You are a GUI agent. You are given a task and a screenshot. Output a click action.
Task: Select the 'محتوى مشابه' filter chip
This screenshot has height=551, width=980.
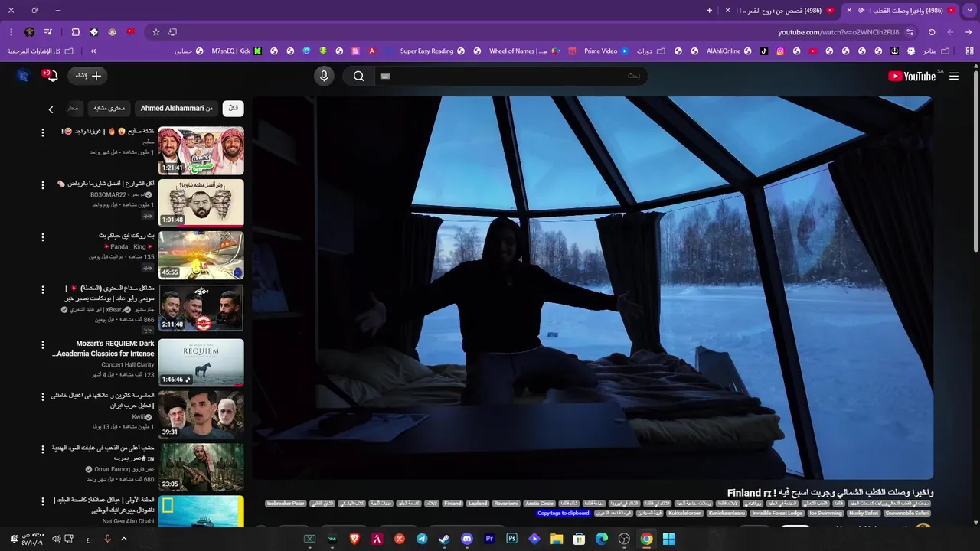(x=109, y=108)
